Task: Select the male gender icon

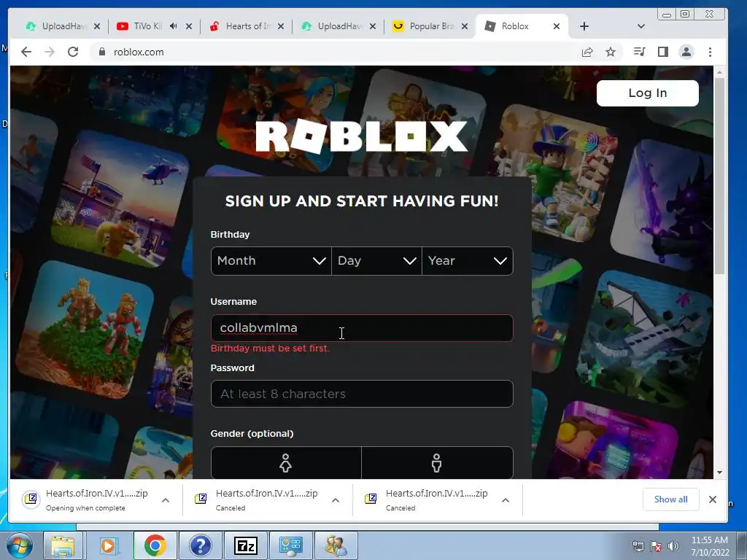Action: pyautogui.click(x=437, y=463)
